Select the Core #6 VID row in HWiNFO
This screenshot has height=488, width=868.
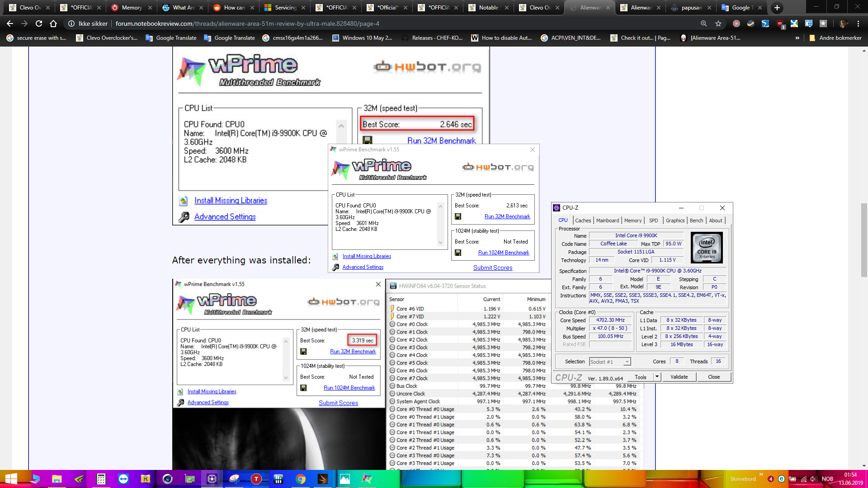(468, 309)
